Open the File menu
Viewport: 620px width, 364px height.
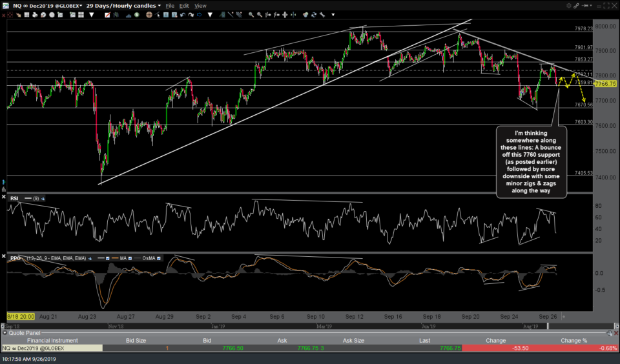170,6
